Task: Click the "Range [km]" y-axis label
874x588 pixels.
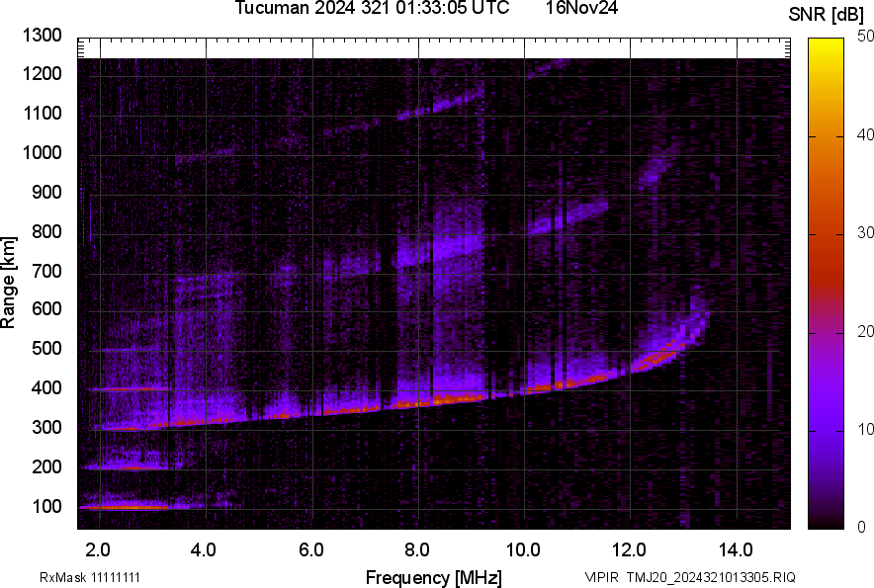Action: [9, 282]
